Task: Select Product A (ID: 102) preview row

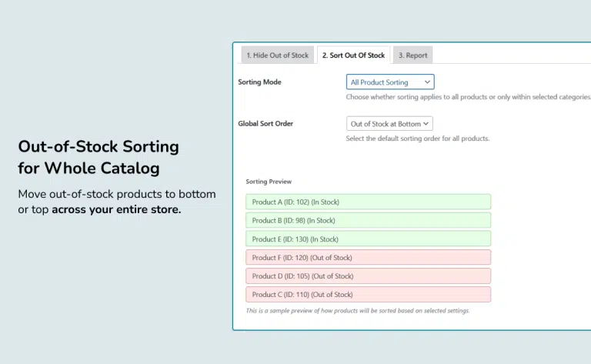Action: 368,202
